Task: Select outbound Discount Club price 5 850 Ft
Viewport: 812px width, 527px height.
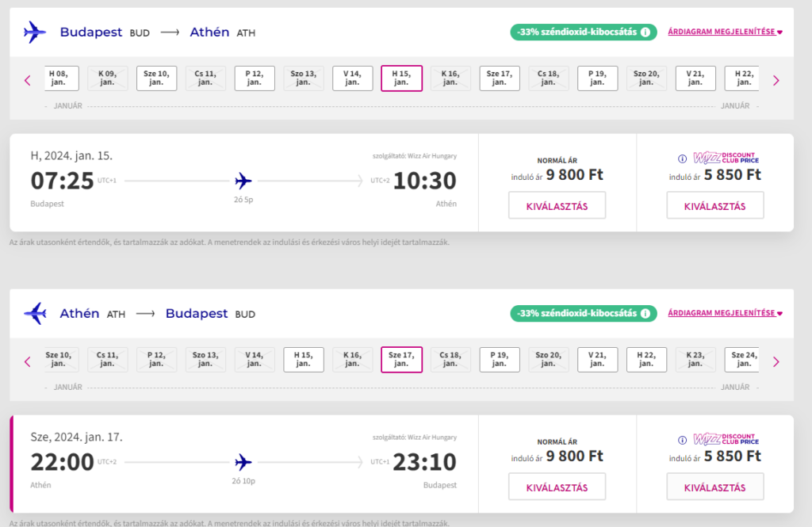Action: pyautogui.click(x=714, y=205)
